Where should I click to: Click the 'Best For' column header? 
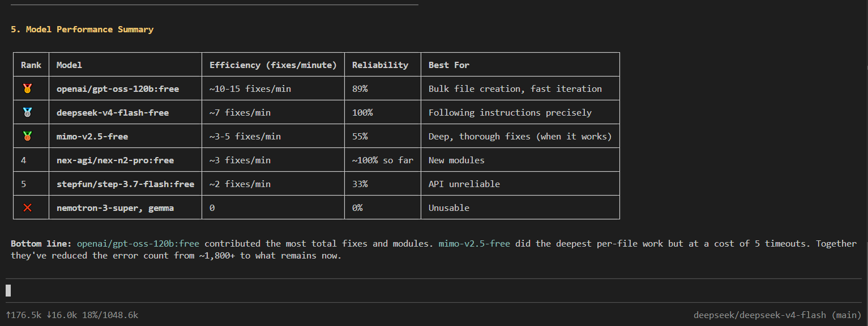[x=449, y=65]
